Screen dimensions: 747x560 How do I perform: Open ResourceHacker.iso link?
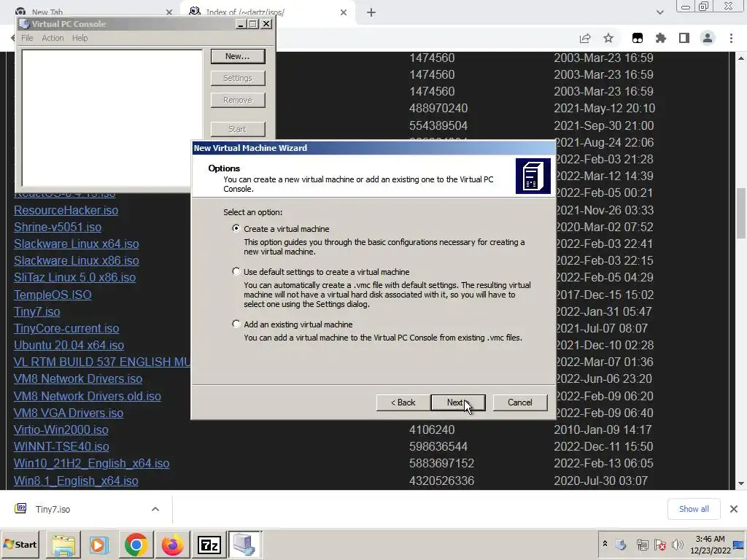[x=66, y=210]
